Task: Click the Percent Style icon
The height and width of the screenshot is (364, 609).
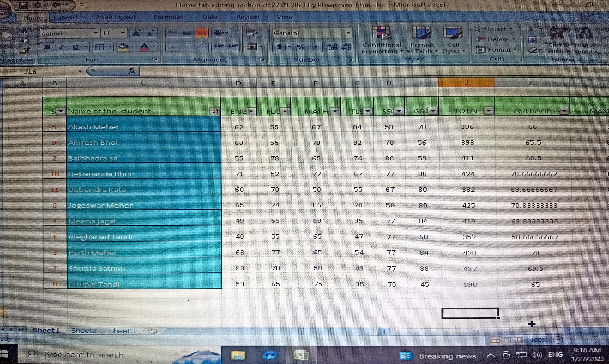Action: [301, 47]
